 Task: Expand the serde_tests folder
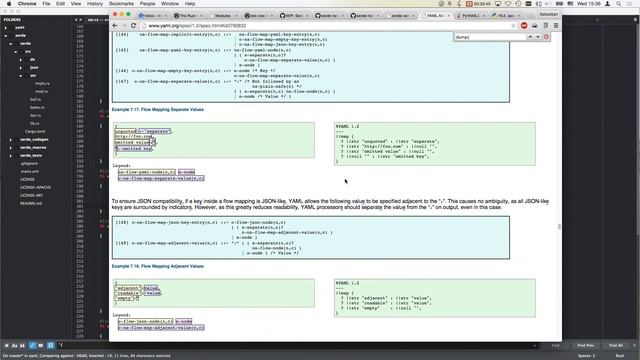[11, 156]
